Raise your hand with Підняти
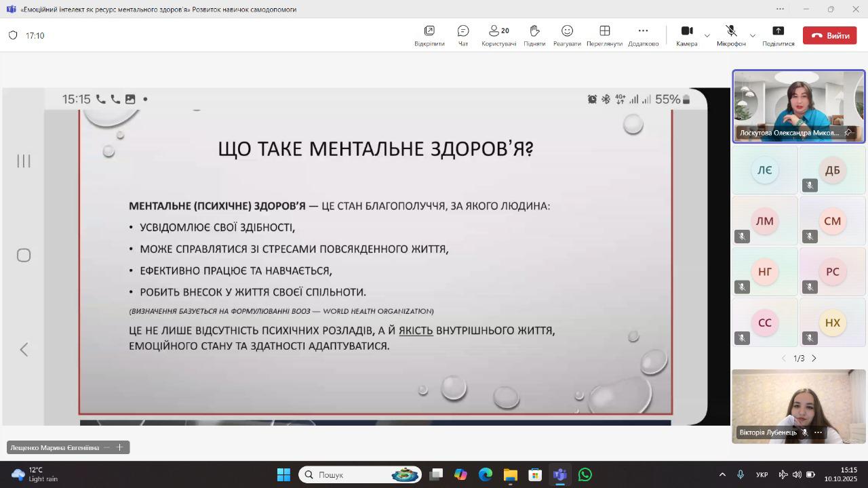 coord(534,35)
